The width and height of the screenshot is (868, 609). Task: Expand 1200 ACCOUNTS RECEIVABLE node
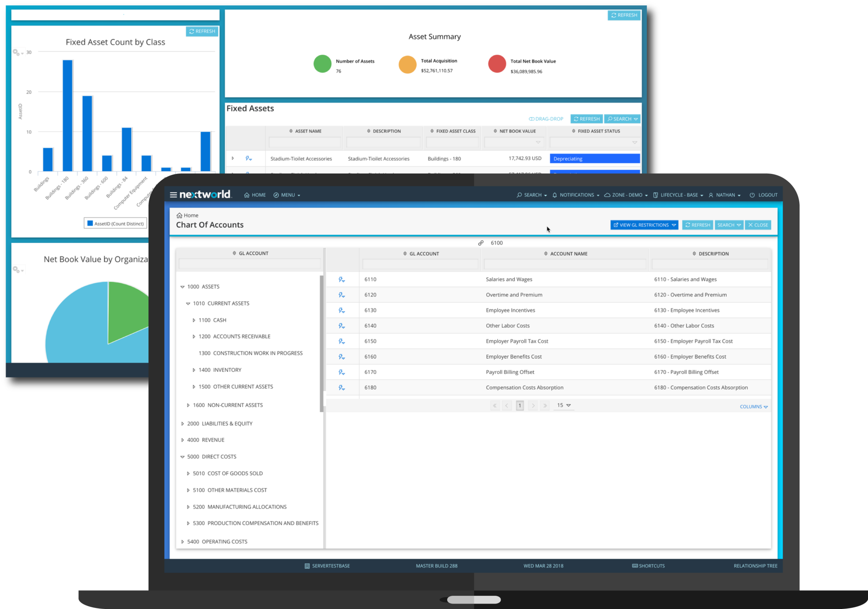click(x=193, y=336)
